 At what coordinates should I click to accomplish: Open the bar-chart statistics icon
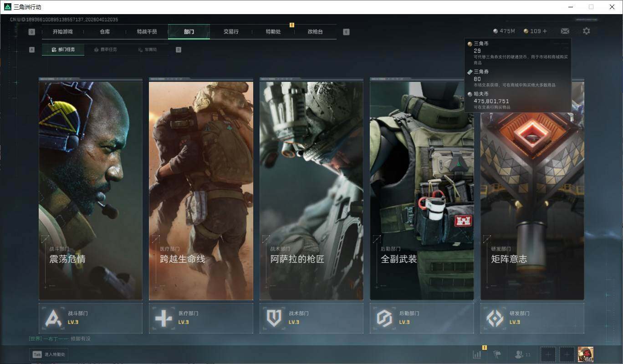click(x=477, y=354)
